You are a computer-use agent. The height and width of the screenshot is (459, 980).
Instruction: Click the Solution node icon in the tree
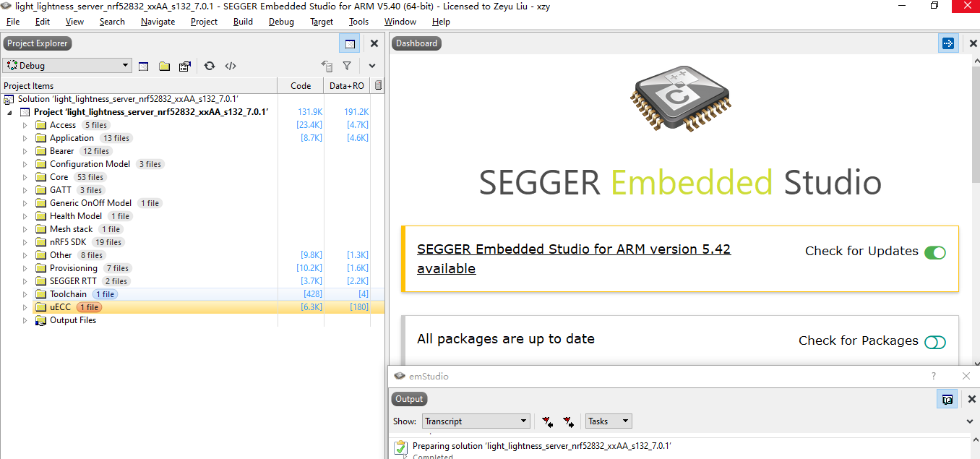coord(9,99)
